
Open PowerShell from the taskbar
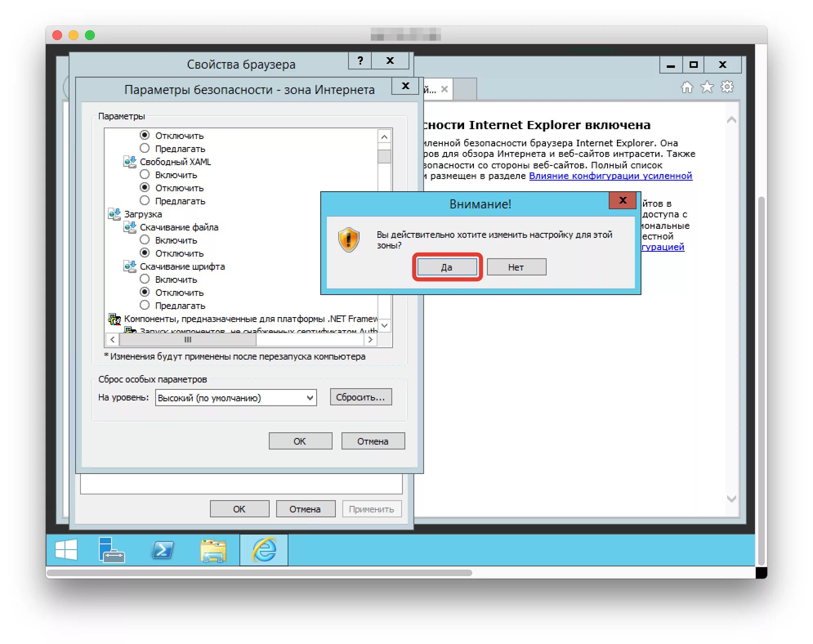coord(163,550)
